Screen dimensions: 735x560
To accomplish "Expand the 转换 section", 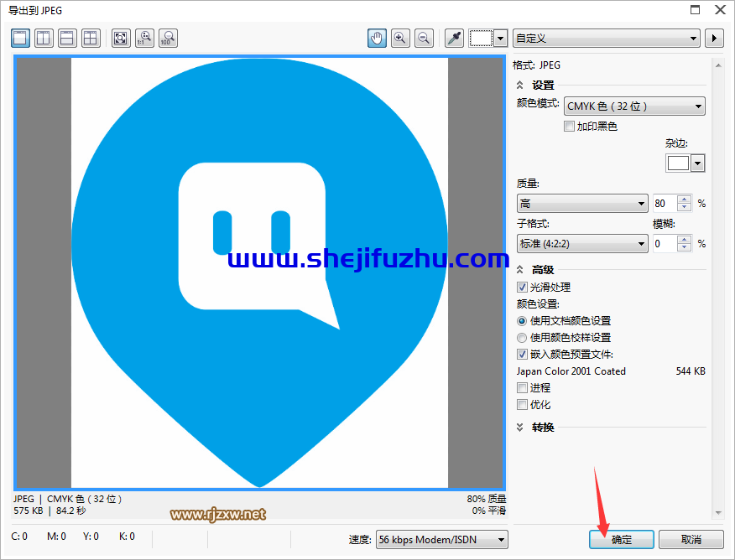I will pos(520,427).
